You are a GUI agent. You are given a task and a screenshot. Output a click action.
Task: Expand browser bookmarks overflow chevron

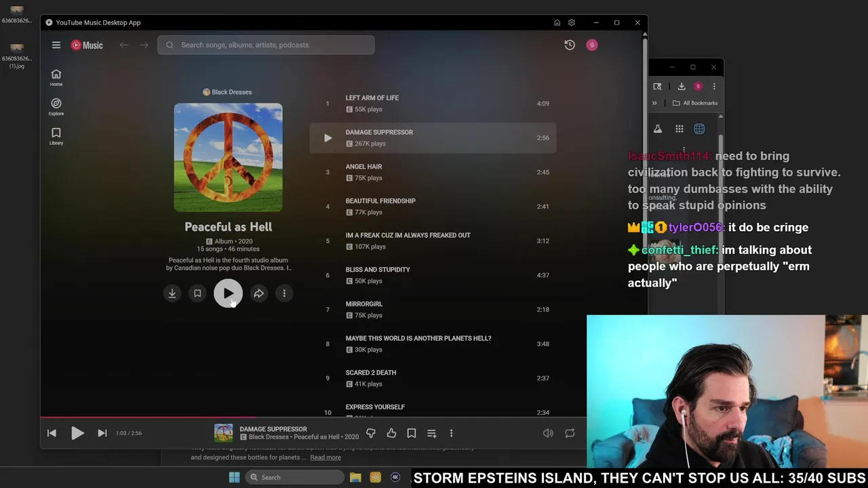654,103
